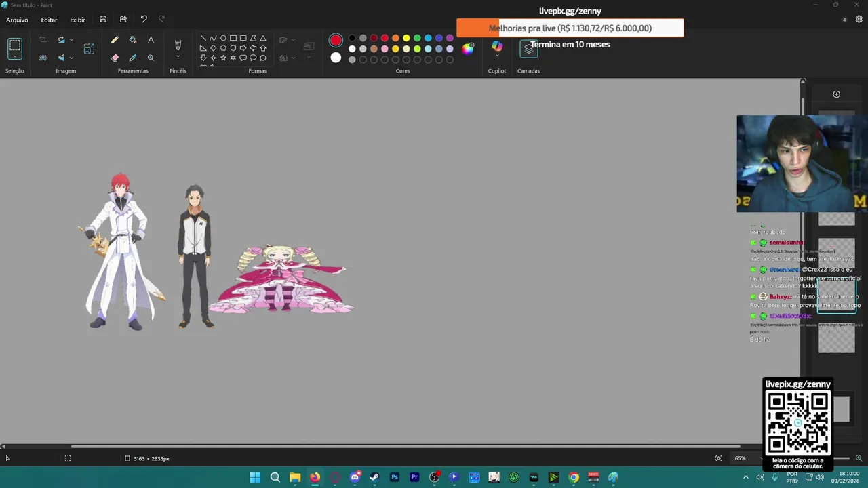The image size is (868, 488).
Task: Open the Resize and skew image icon
Action: tap(89, 49)
